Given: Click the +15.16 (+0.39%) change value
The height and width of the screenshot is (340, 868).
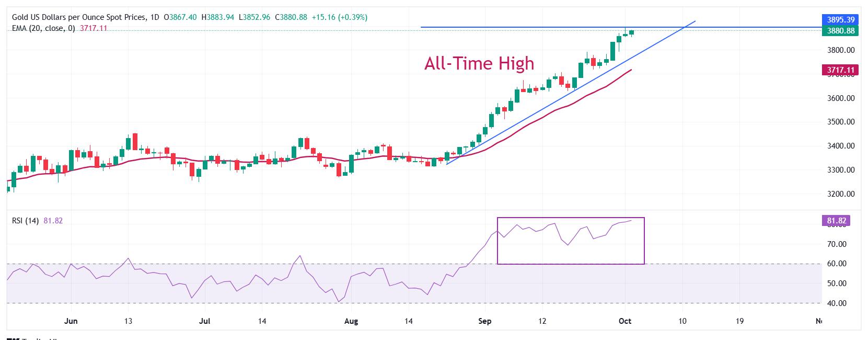Looking at the screenshot, I should coord(339,17).
